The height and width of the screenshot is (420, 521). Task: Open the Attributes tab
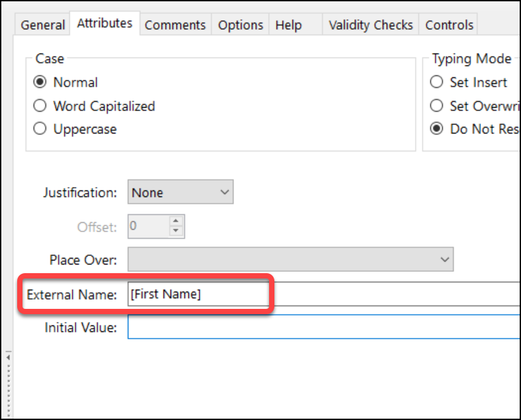pyautogui.click(x=104, y=24)
